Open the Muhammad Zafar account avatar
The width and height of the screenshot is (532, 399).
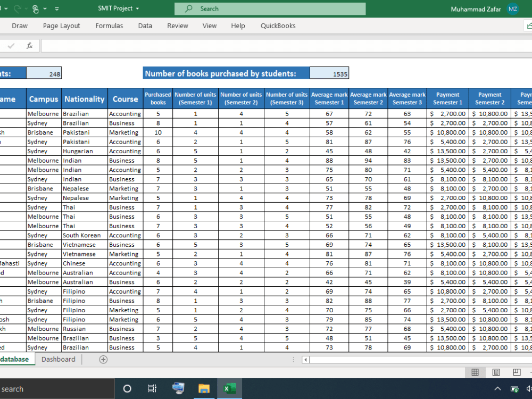[x=513, y=9]
